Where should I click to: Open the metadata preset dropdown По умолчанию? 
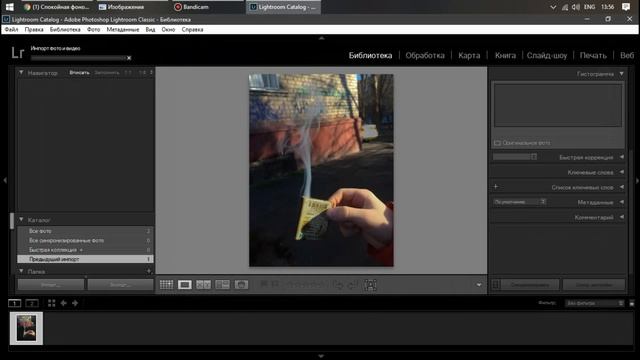[519, 202]
